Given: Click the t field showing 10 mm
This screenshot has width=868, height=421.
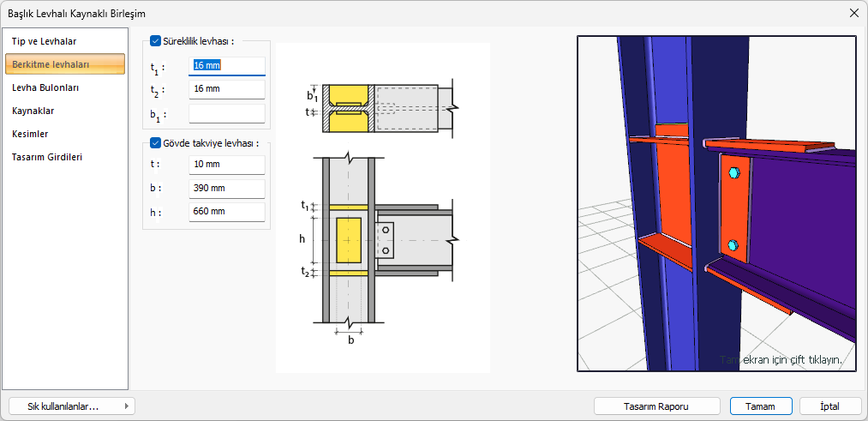Looking at the screenshot, I should point(226,164).
